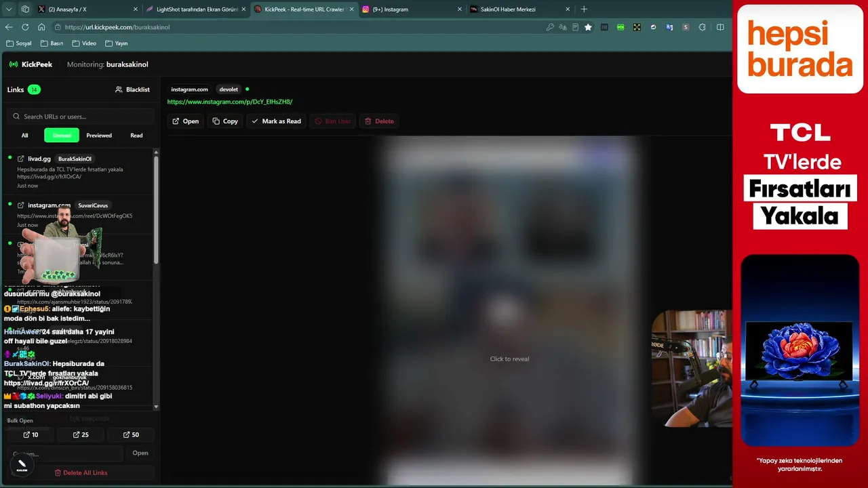This screenshot has height=488, width=868.
Task: Ban the user who posted the link
Action: click(x=333, y=121)
